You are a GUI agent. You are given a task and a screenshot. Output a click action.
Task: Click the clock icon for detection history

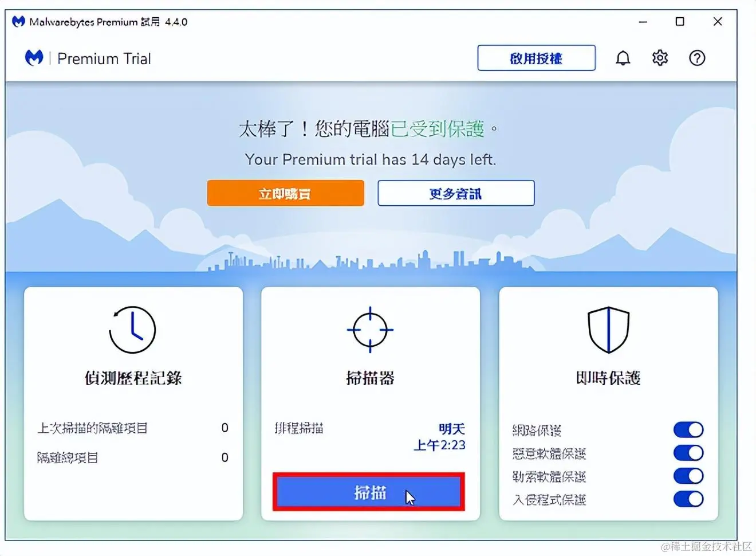tap(132, 330)
